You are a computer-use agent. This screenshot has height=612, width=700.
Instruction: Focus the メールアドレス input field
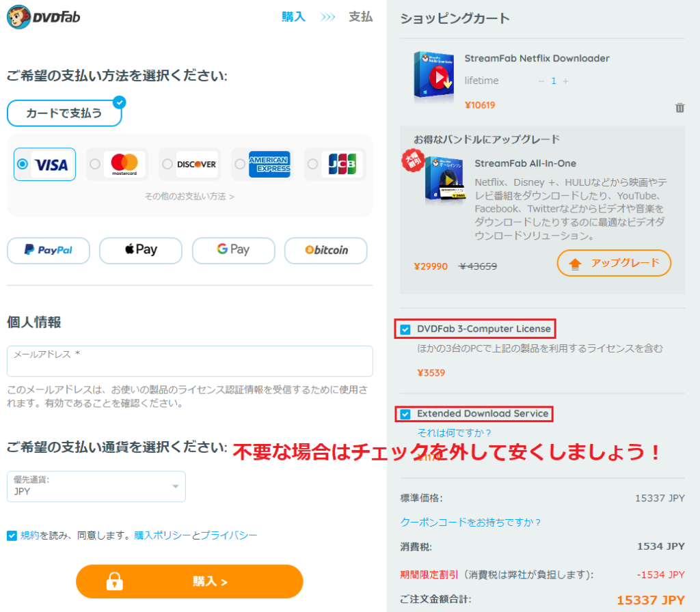tap(190, 361)
